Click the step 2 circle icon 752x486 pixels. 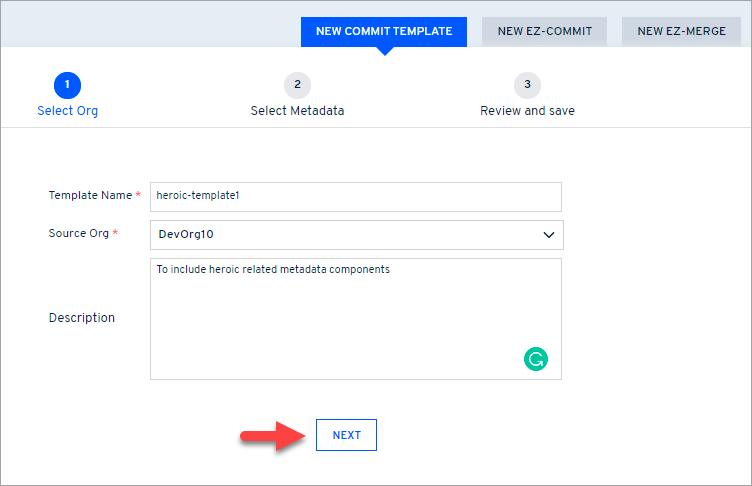point(297,85)
